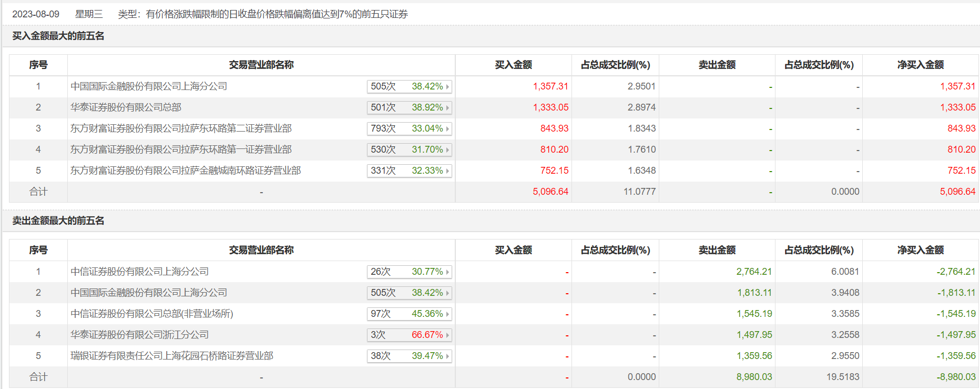Open the 华泰证券股份有限公司总部 link
980x389 pixels.
tap(126, 107)
